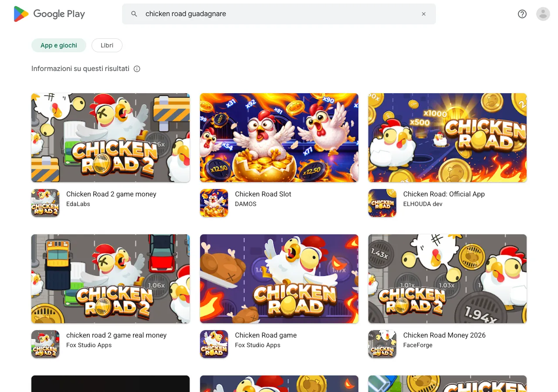Open the Chicken Road game app icon
This screenshot has height=392, width=558.
click(214, 344)
